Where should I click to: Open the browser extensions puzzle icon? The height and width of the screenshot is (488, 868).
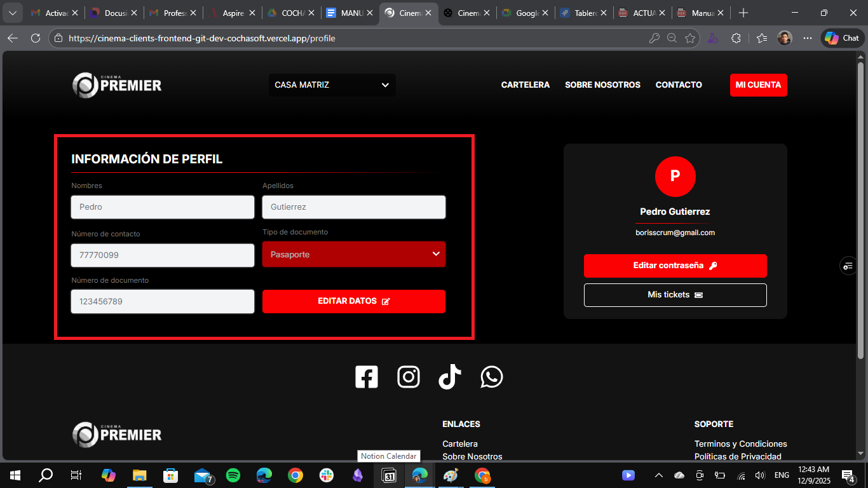[736, 38]
